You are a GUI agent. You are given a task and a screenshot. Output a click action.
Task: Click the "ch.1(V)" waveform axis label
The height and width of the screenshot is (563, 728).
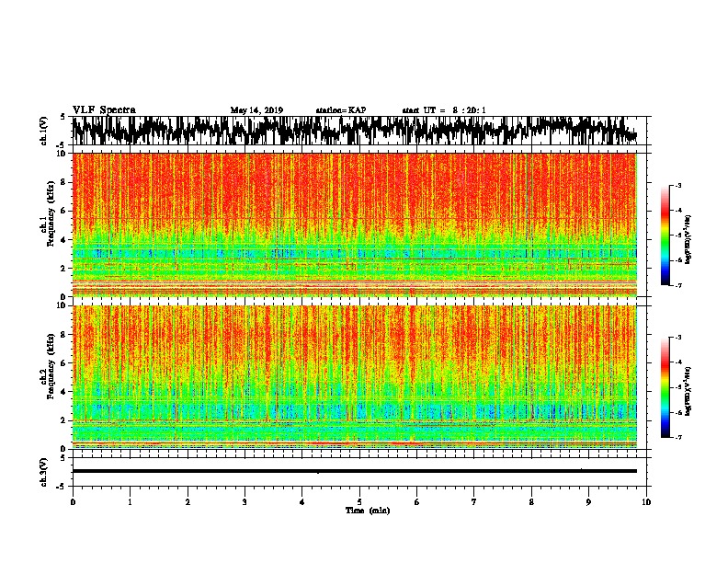pos(43,131)
